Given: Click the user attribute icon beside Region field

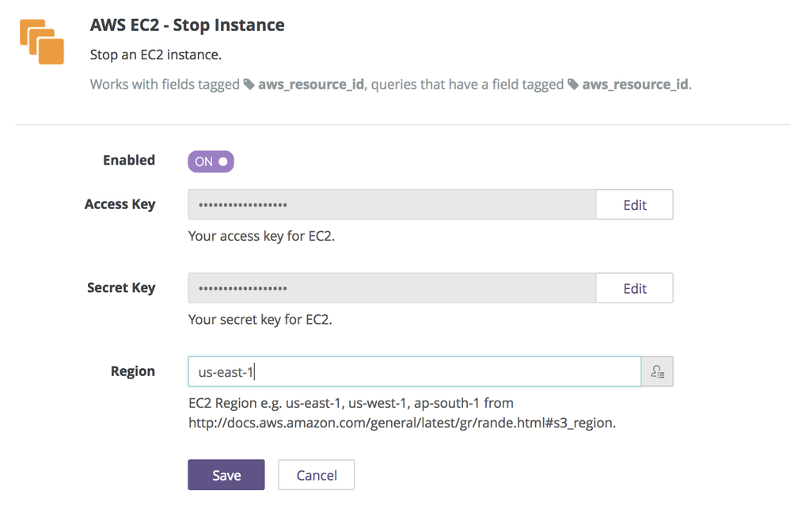Looking at the screenshot, I should coord(657,372).
